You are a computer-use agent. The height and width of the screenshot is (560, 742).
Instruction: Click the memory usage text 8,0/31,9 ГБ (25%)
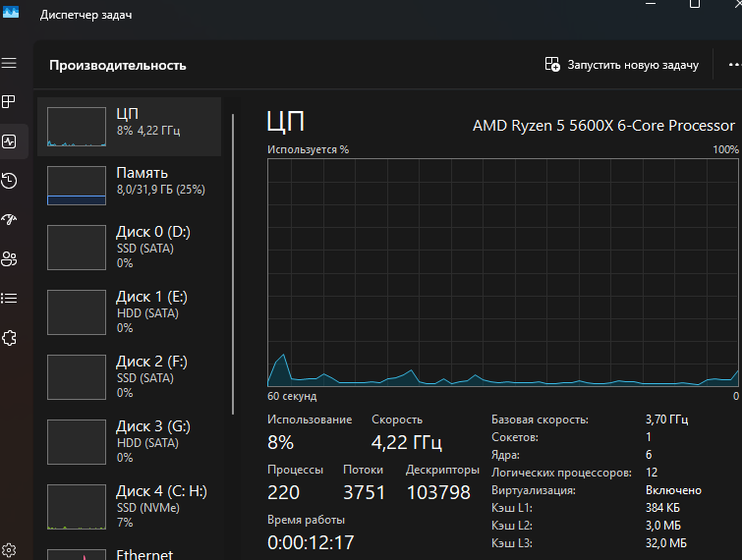(161, 190)
